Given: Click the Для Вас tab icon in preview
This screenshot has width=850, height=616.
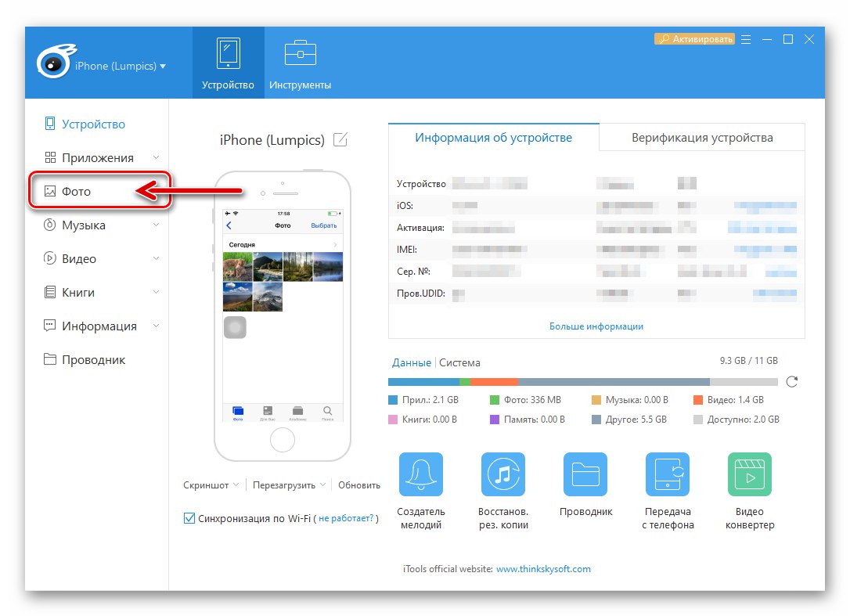Looking at the screenshot, I should coord(268,412).
